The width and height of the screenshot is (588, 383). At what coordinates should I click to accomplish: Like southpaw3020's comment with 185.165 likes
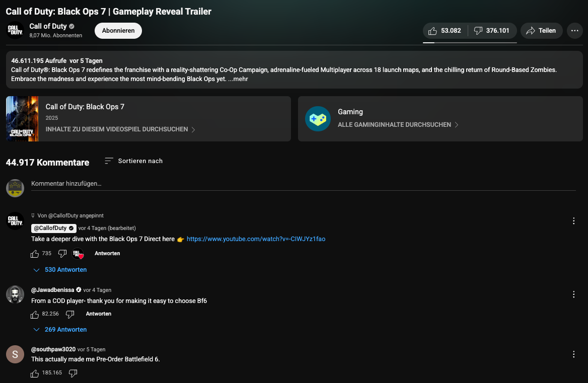(35, 373)
